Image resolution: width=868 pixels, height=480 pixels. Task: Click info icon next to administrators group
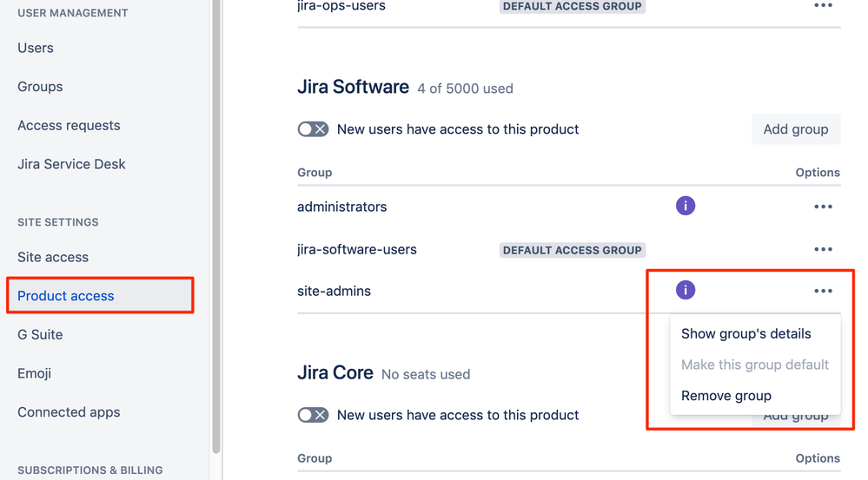[686, 206]
